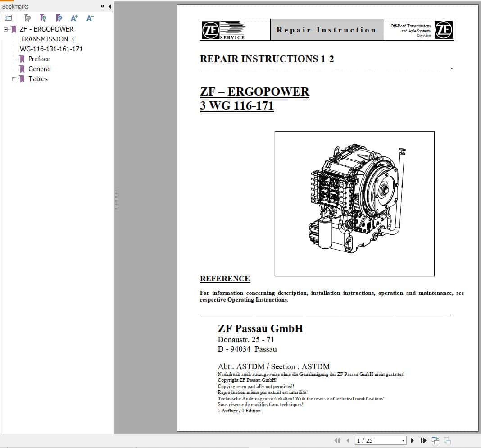Collapse the ZF - ERGOPOWER bookmark tree

point(5,29)
